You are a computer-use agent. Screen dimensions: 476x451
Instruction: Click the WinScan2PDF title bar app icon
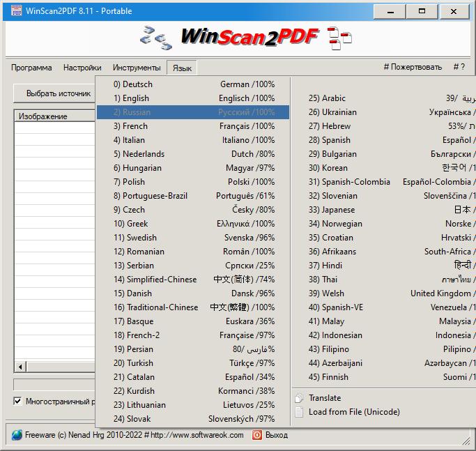point(16,10)
